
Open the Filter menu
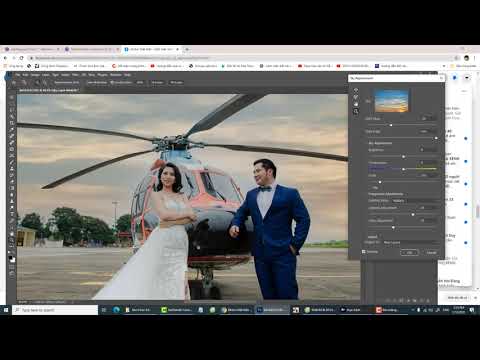(76, 75)
